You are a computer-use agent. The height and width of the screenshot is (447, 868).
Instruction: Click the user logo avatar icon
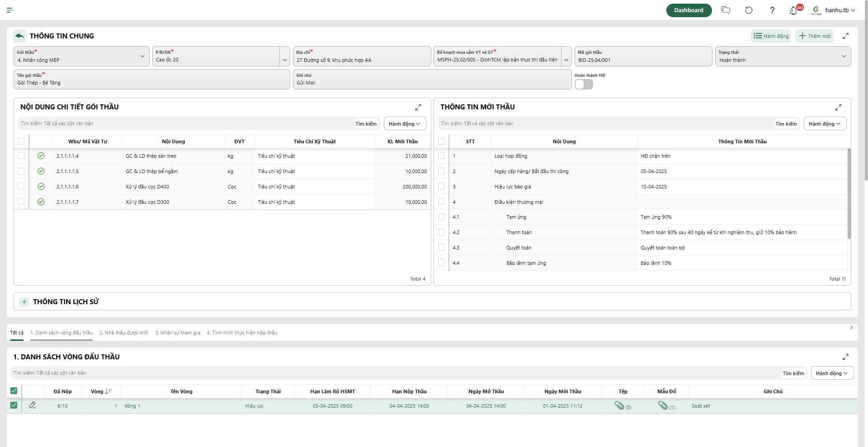tap(816, 10)
